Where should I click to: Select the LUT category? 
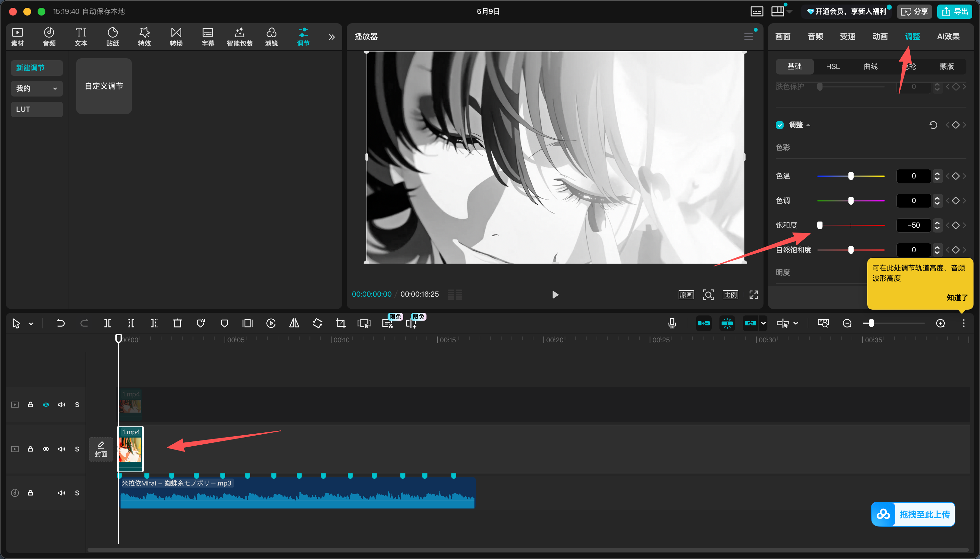coord(37,109)
